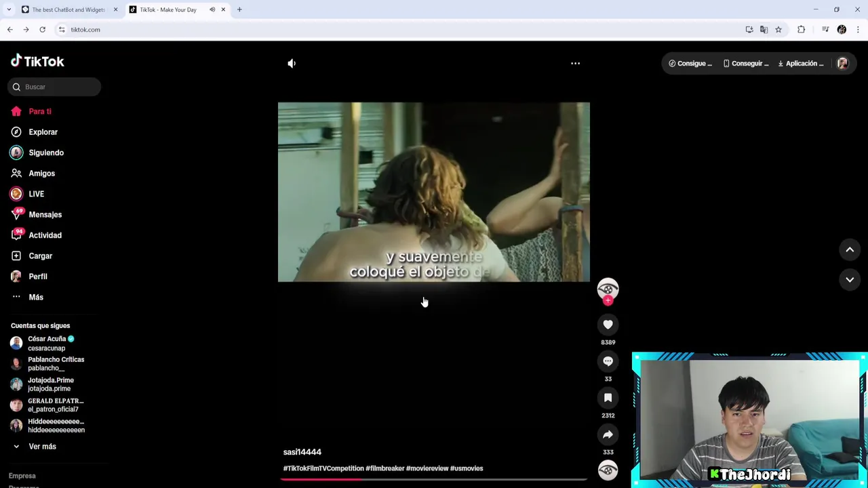Close the TikTok browser tab
Viewport: 868px width, 488px height.
(x=223, y=9)
